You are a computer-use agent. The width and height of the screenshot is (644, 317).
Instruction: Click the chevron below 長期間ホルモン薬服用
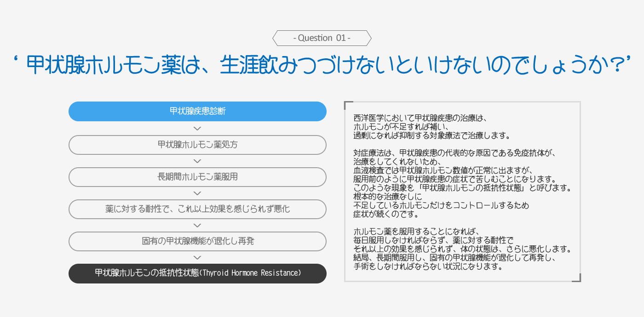(x=197, y=193)
